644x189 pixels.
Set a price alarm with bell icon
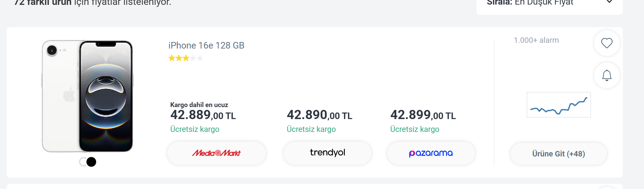[607, 75]
